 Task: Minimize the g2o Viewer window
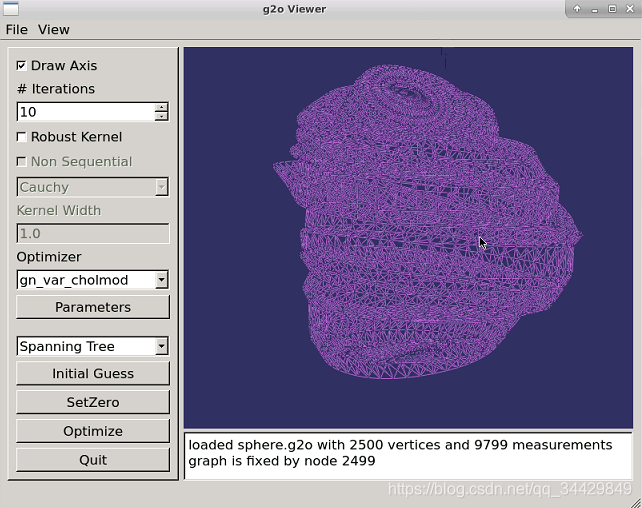pyautogui.click(x=595, y=9)
